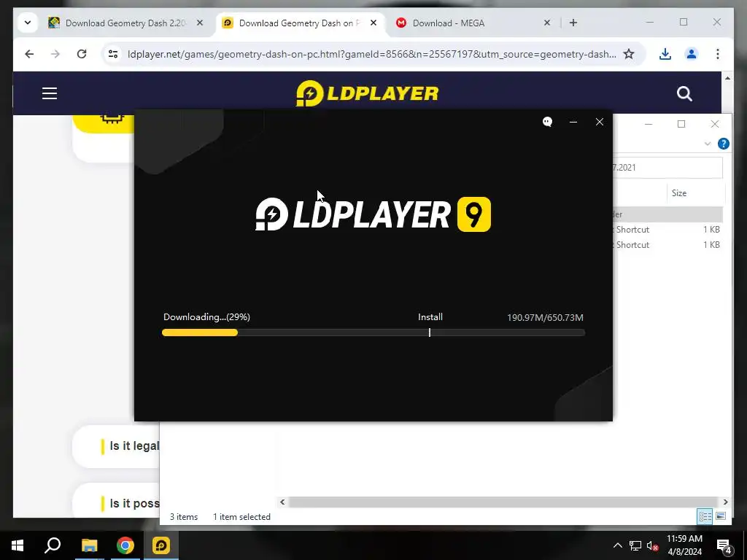View site information icon in address bar
Screen dimensions: 747x560
coord(113,54)
